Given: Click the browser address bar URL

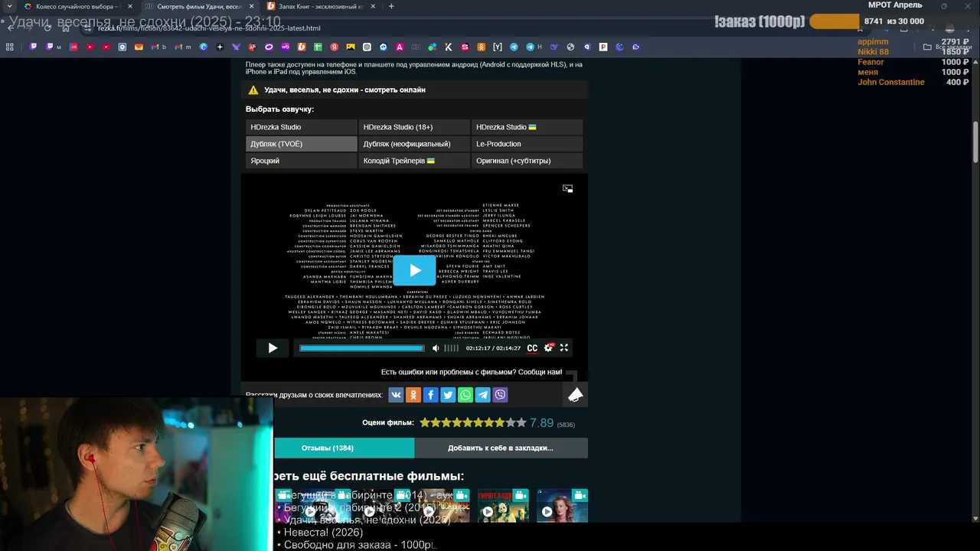Looking at the screenshot, I should (209, 28).
